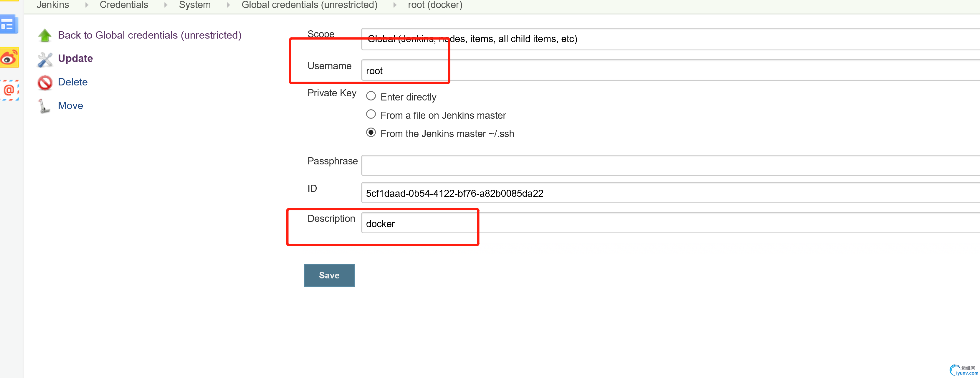Select the Enter directly radio option
Viewport: 980px width, 378px height.
tap(371, 96)
